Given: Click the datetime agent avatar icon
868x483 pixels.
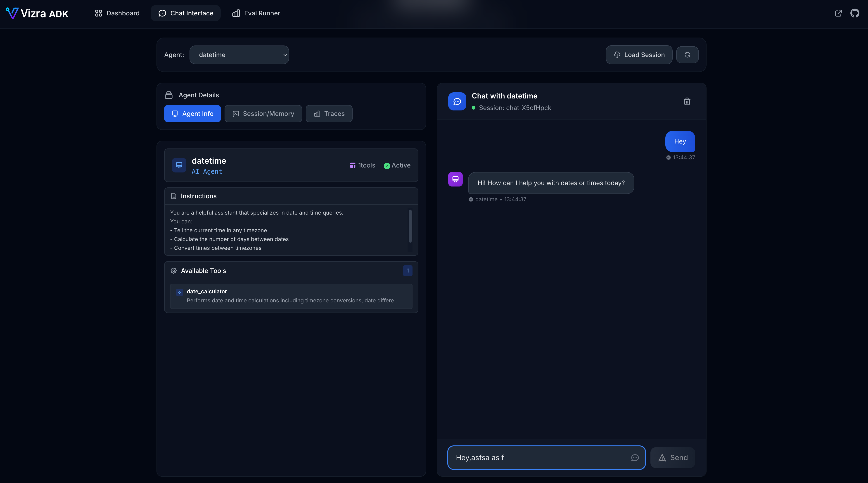Looking at the screenshot, I should [x=179, y=165].
